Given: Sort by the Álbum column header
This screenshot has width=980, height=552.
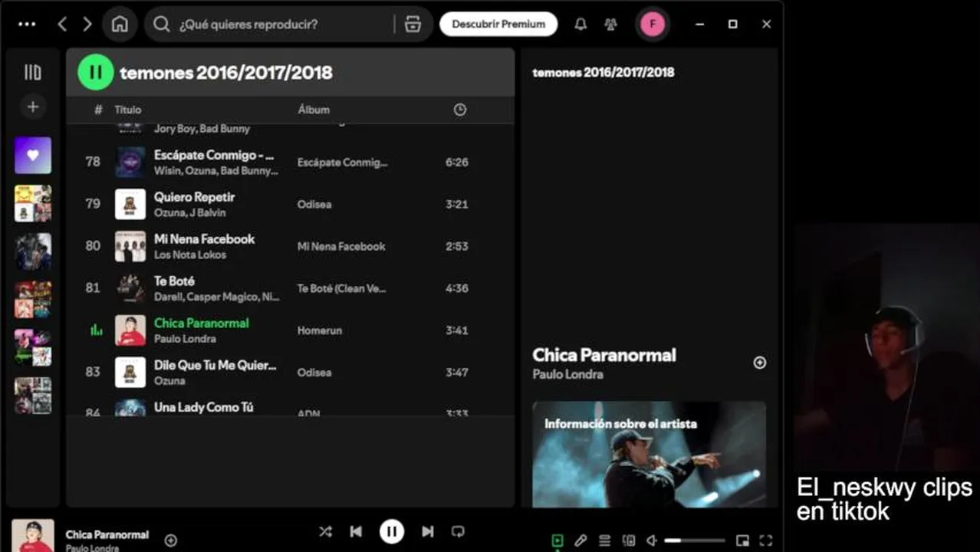Looking at the screenshot, I should 314,110.
